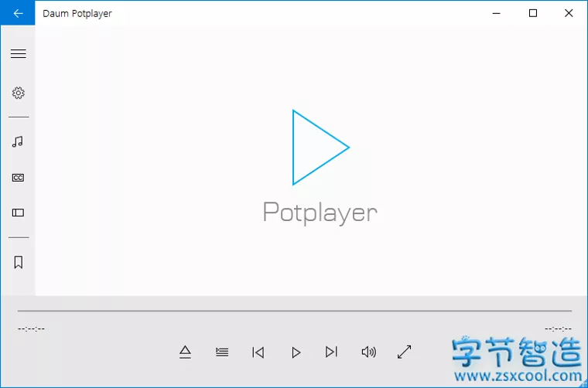Open the hamburger menu in sidebar
588x388 pixels.
[x=18, y=53]
